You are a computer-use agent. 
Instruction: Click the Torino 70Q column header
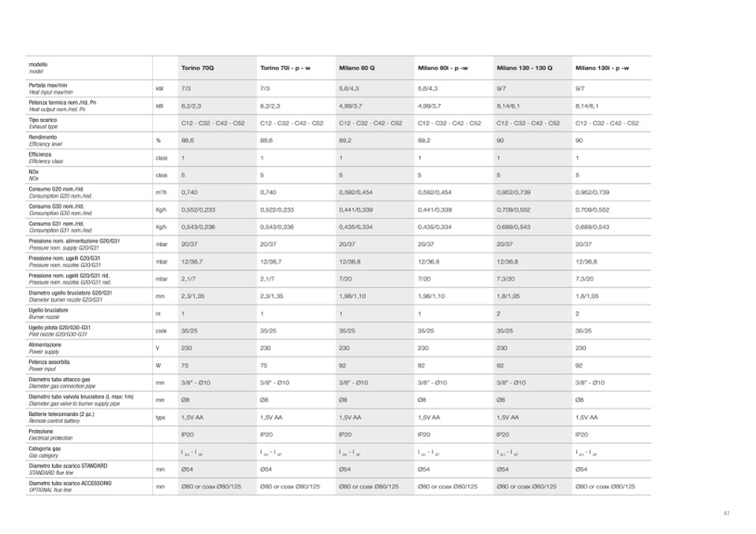pyautogui.click(x=197, y=69)
